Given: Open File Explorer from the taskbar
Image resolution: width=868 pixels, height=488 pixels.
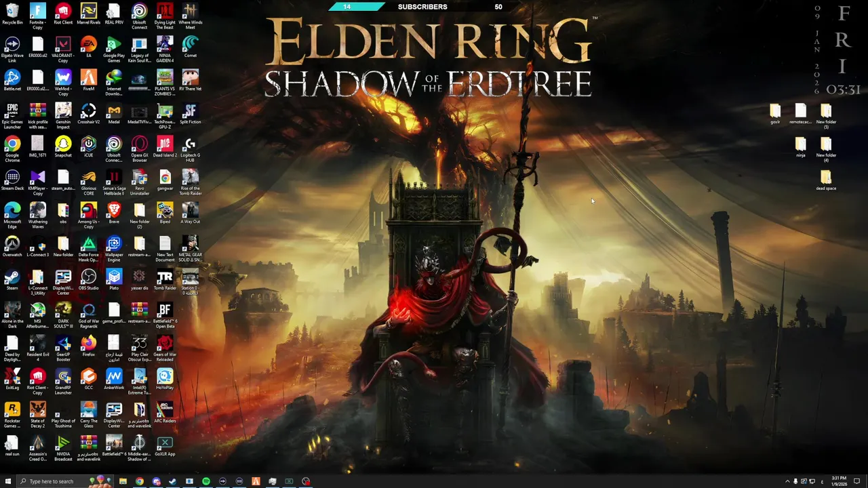Looking at the screenshot, I should (123, 481).
